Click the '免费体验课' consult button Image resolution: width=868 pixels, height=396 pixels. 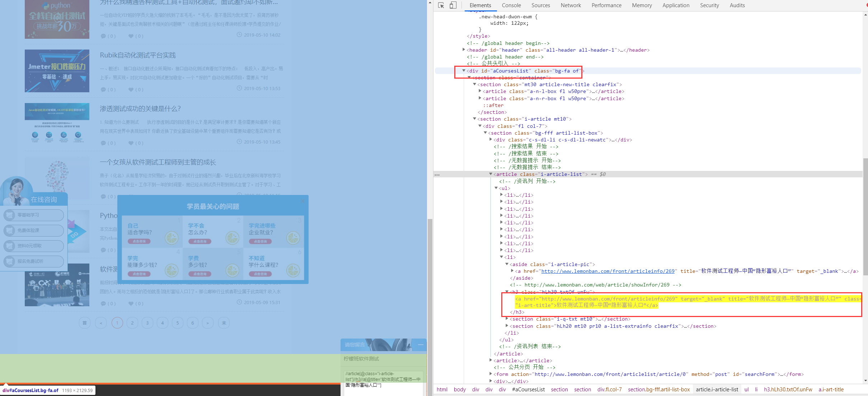point(34,230)
